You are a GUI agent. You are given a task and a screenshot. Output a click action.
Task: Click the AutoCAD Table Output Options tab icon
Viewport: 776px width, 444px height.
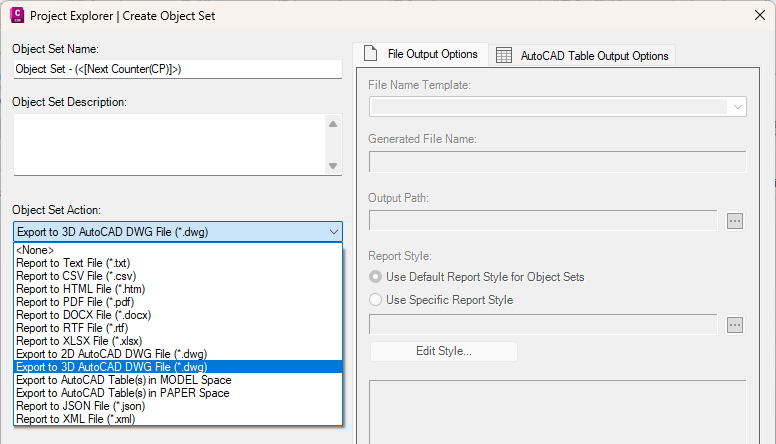(504, 56)
